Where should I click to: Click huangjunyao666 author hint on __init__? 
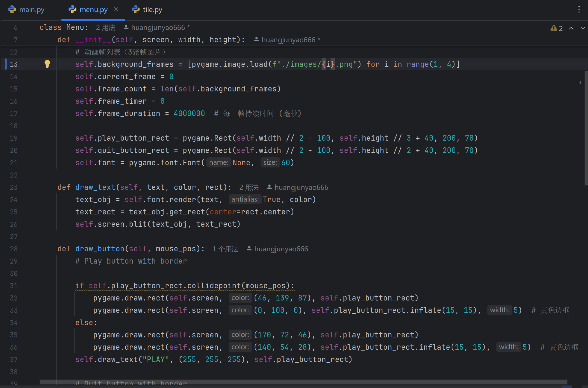pyautogui.click(x=288, y=40)
